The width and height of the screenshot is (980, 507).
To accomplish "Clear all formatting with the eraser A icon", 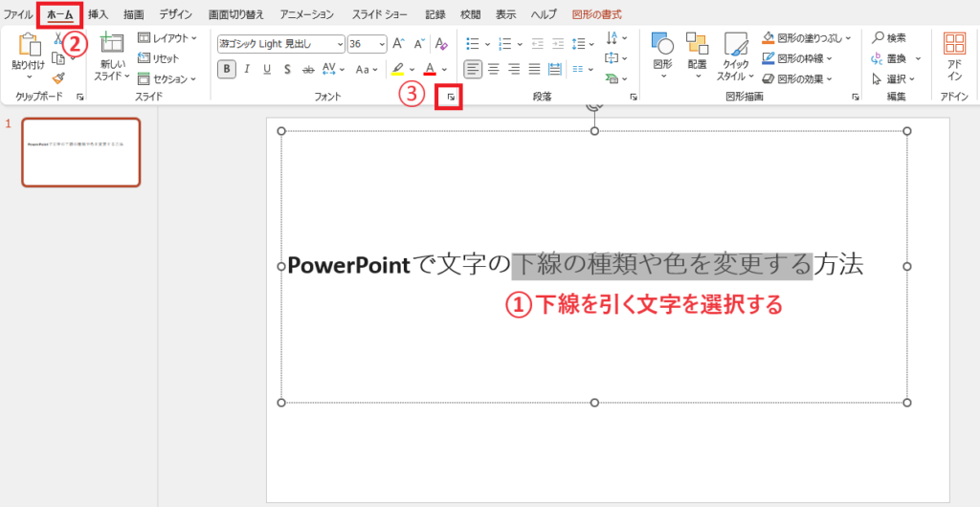I will click(x=441, y=44).
